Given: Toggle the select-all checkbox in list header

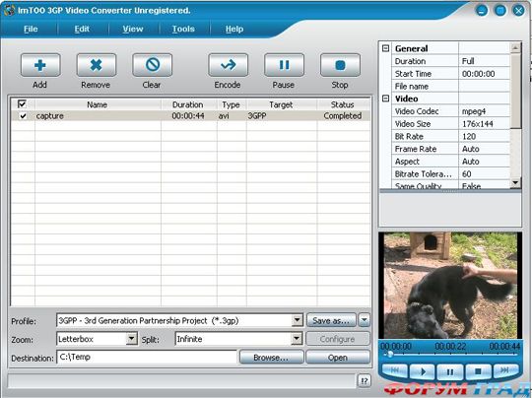Looking at the screenshot, I should (22, 103).
